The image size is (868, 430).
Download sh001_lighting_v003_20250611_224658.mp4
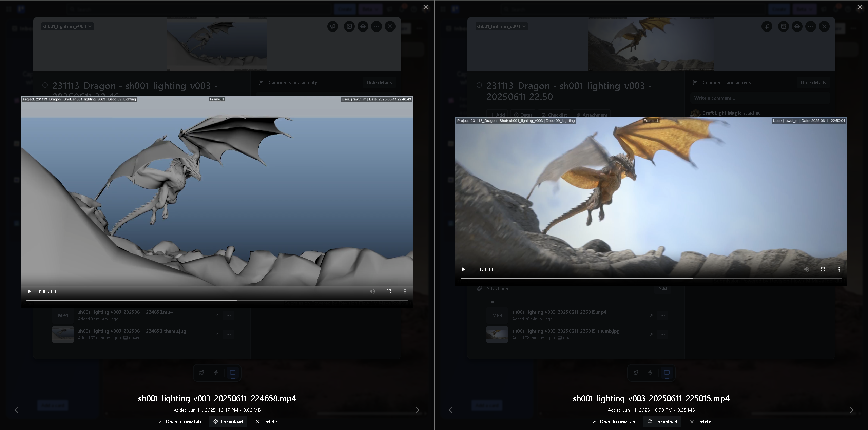[228, 422]
